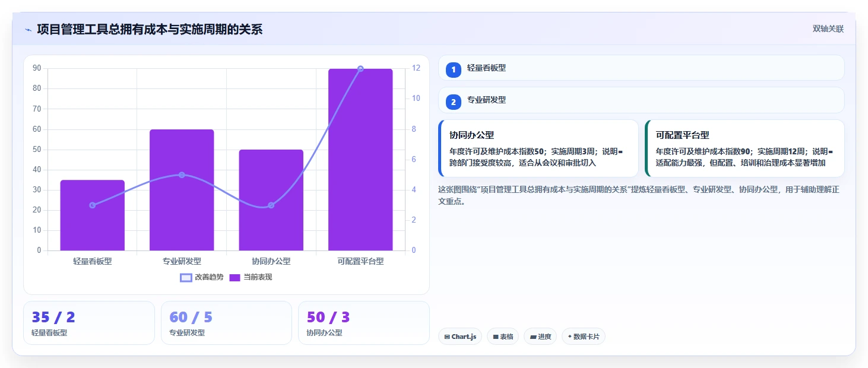The image size is (868, 368).
Task: Click the 轻量看板型 bar in the chart
Action: 92,215
